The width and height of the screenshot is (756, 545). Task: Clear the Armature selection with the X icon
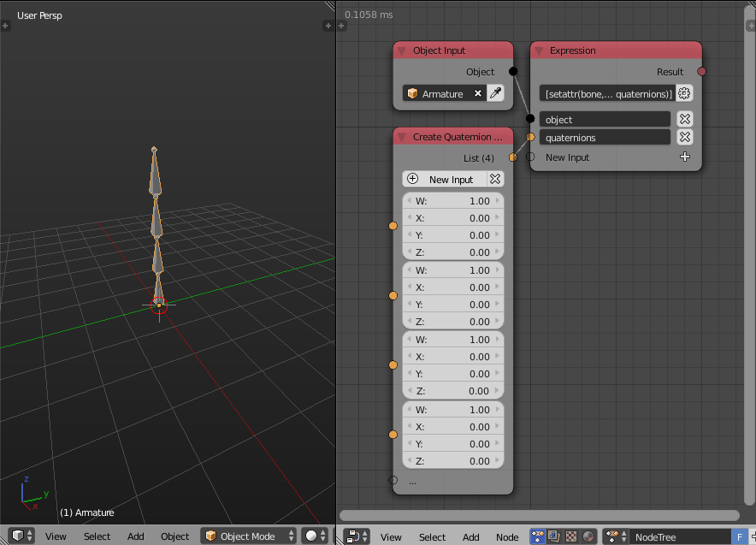tap(479, 92)
